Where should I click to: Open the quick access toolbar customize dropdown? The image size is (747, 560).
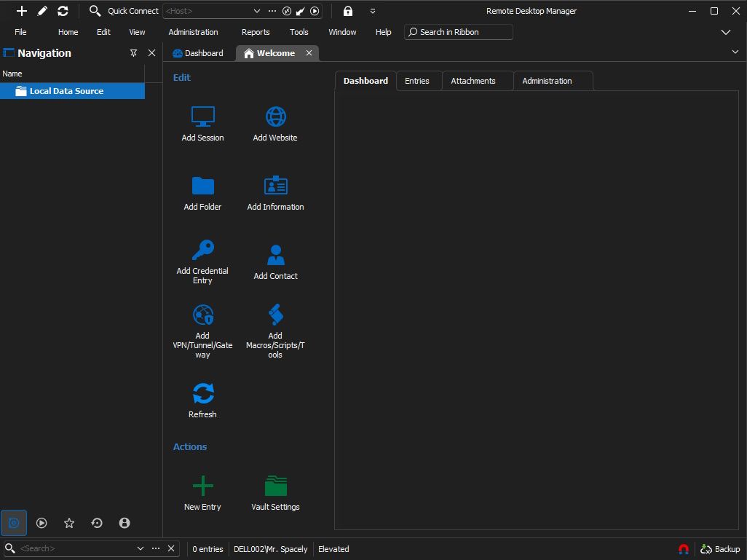point(373,11)
